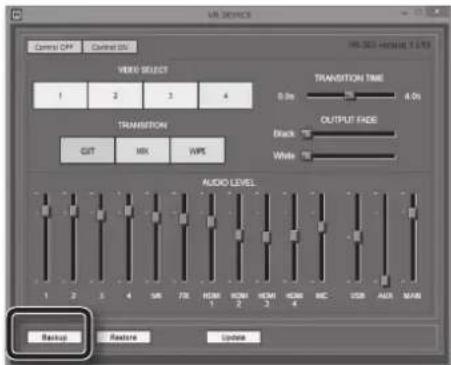The height and width of the screenshot is (365, 451).
Task: Click audio channel 3 fader knob
Action: click(101, 215)
